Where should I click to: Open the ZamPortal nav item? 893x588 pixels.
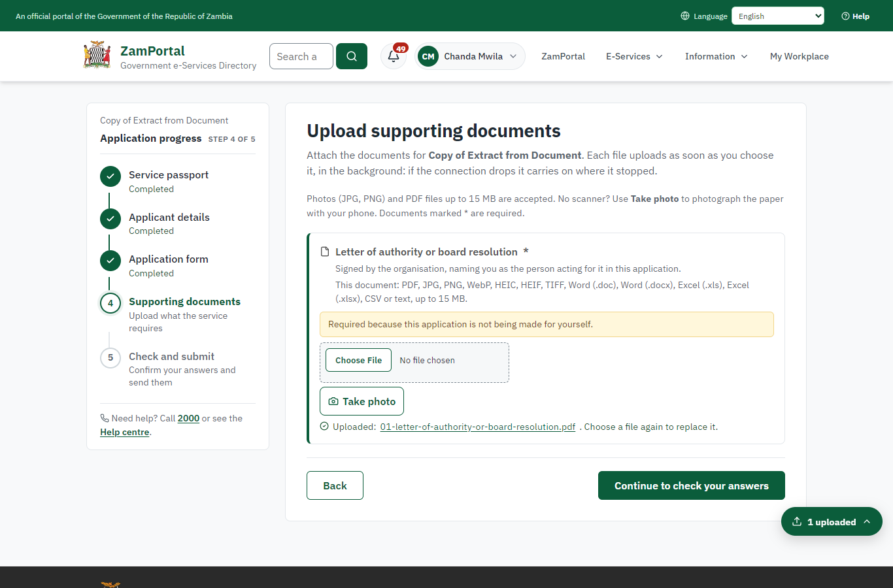click(x=563, y=56)
